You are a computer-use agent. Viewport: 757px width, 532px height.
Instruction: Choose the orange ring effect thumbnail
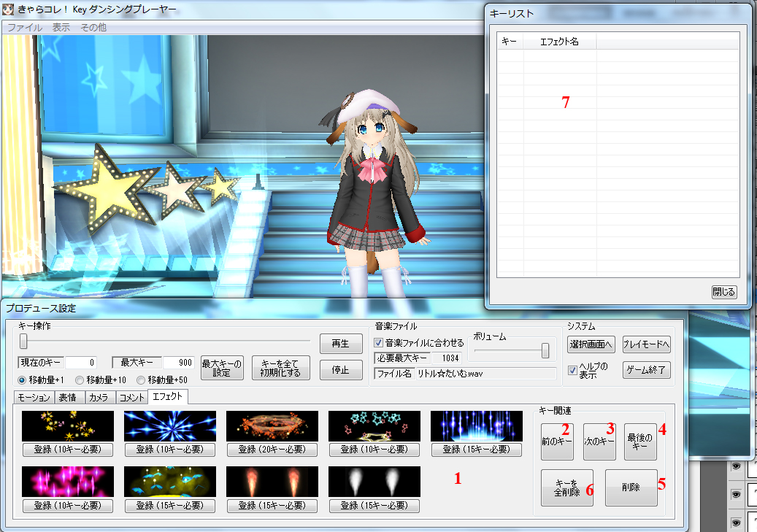point(272,425)
